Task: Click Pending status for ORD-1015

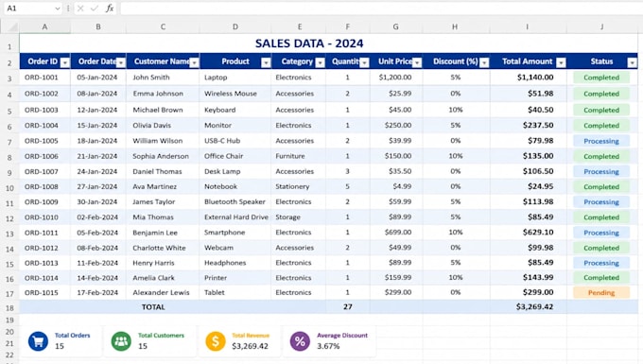Action: (601, 293)
